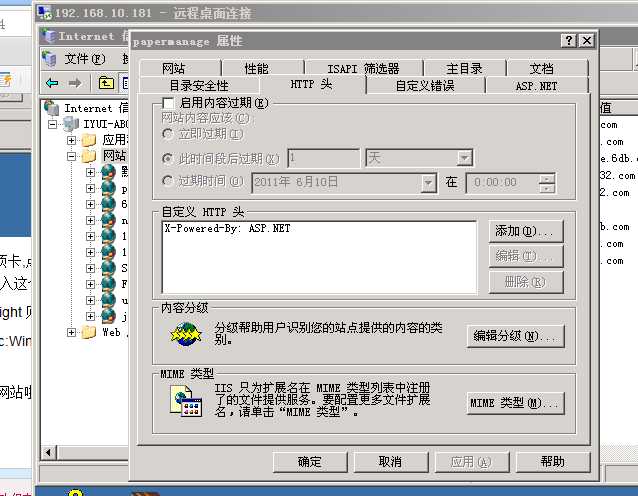Select the Internet 信息服务 root tree node
Screen dimensions: 638x496
pyautogui.click(x=96, y=108)
